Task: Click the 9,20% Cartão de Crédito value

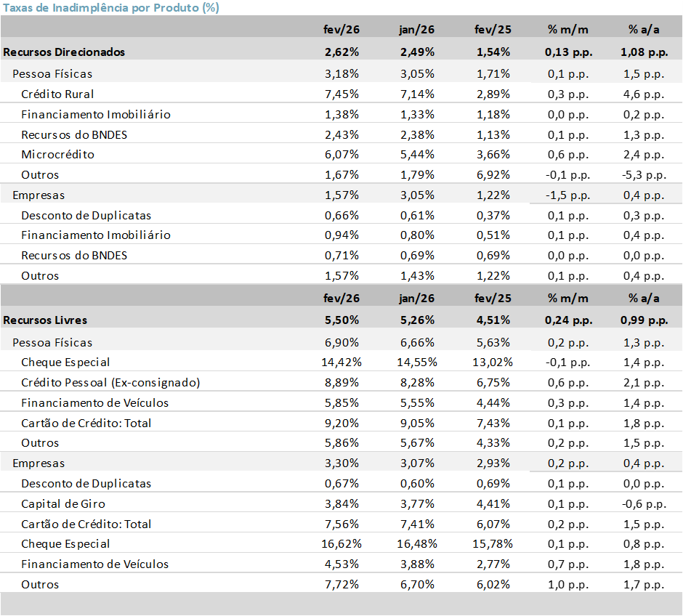Action: pos(341,423)
